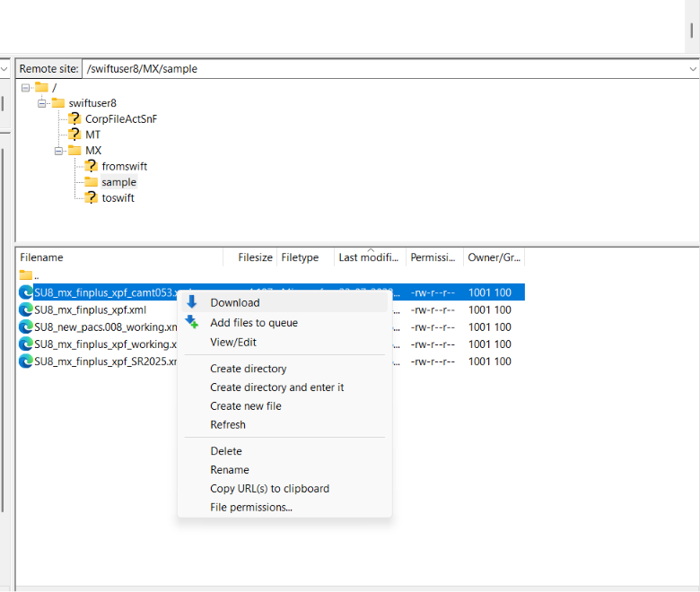Click the CorpFileActSnF unknown folder icon
Viewport: 700px width, 592px height.
[x=74, y=118]
